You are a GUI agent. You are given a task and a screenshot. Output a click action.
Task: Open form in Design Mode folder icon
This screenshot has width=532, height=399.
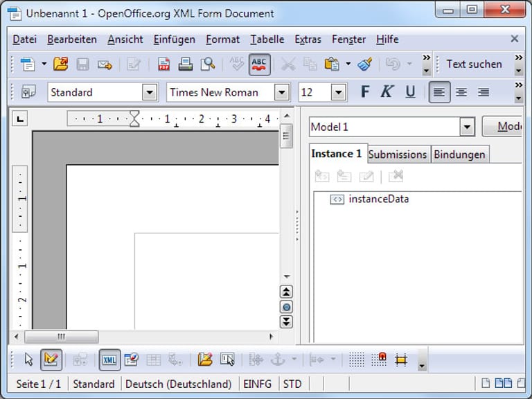click(x=205, y=360)
